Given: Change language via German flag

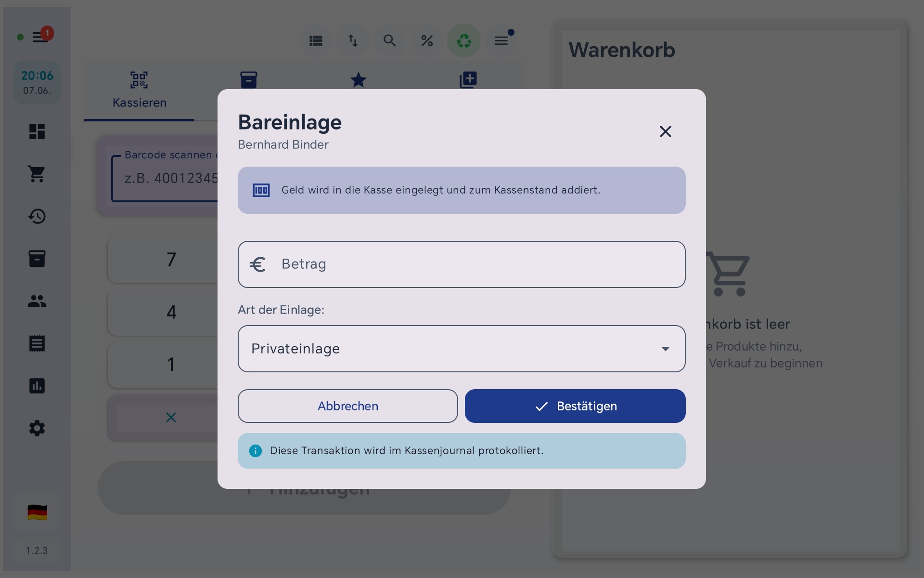Looking at the screenshot, I should pos(37,512).
